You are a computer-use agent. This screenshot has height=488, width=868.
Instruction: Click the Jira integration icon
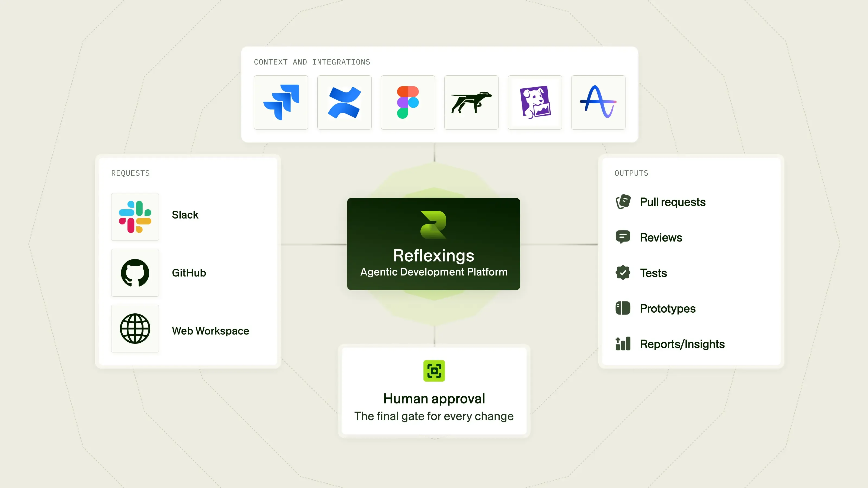pos(281,102)
